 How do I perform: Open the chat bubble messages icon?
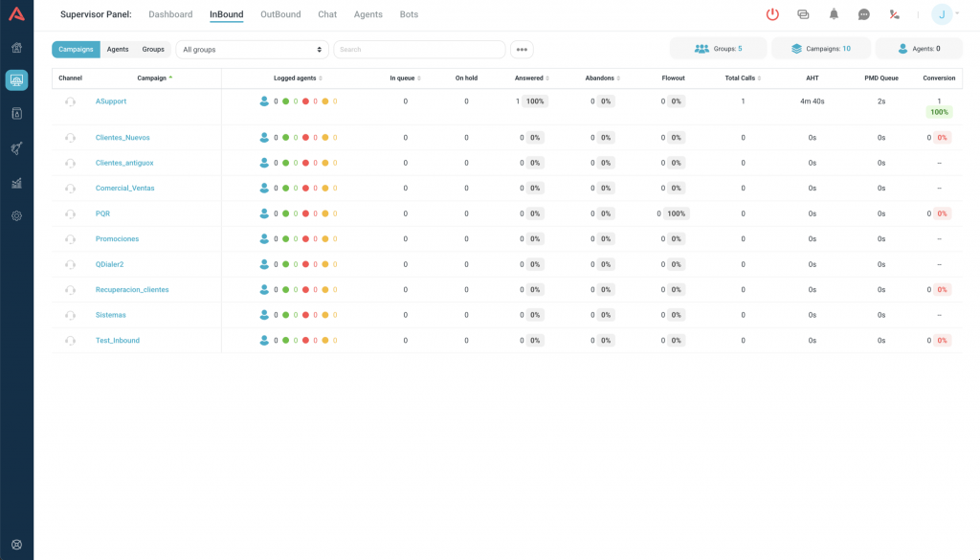pos(864,14)
